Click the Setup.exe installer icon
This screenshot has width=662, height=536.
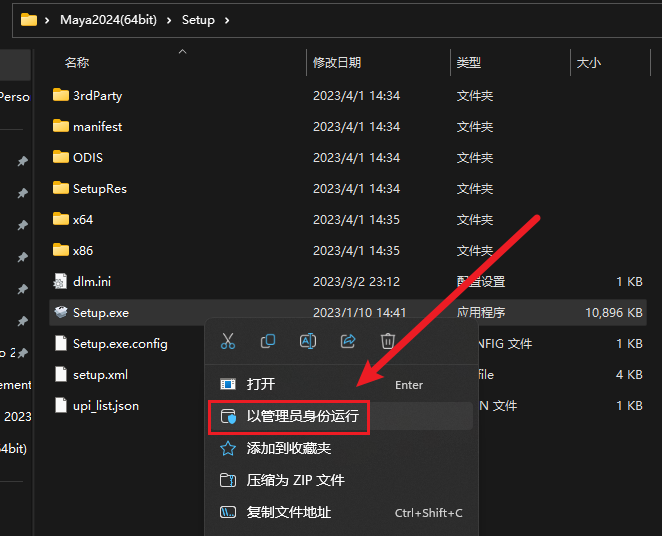coord(61,312)
